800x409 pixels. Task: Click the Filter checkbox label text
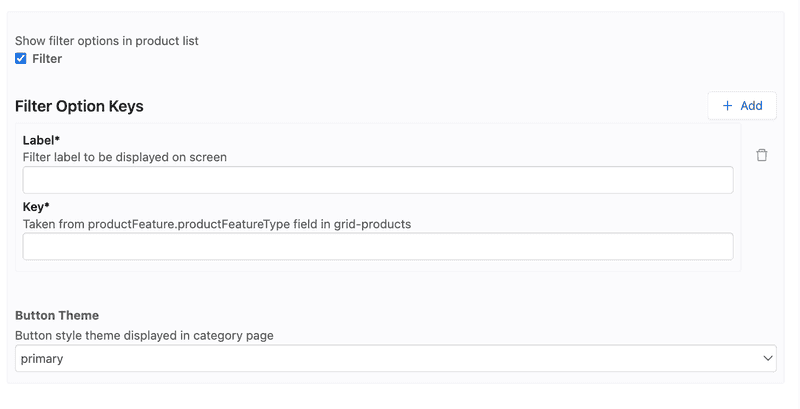47,59
